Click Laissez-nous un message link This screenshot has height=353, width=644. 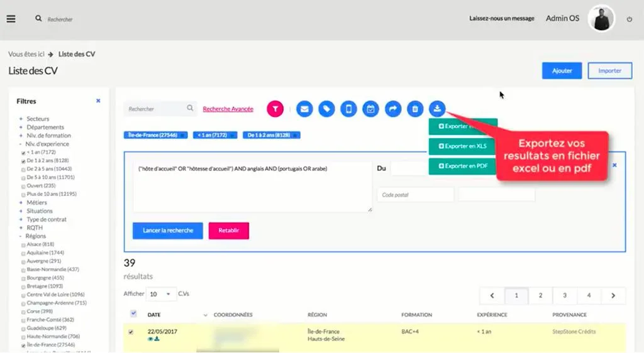[502, 18]
